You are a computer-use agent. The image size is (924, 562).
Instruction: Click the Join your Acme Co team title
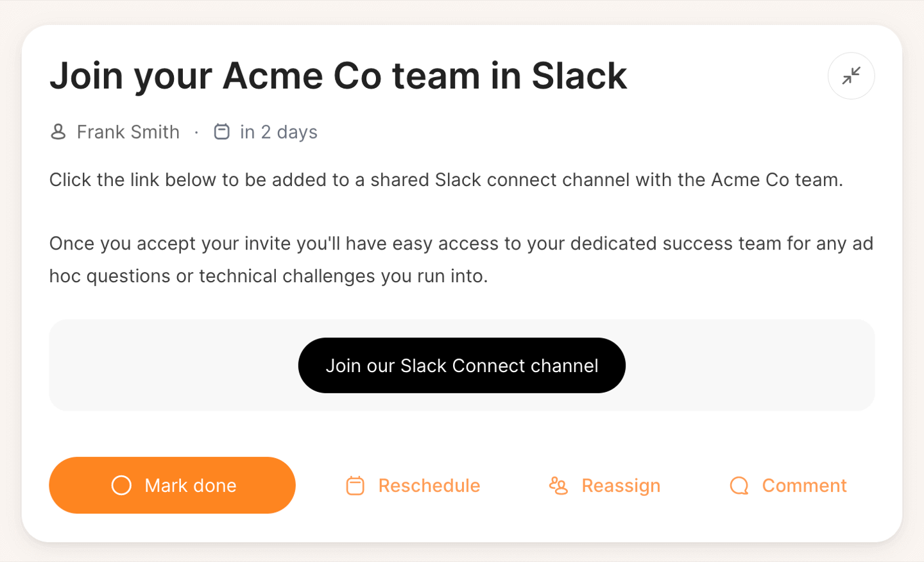click(x=338, y=76)
